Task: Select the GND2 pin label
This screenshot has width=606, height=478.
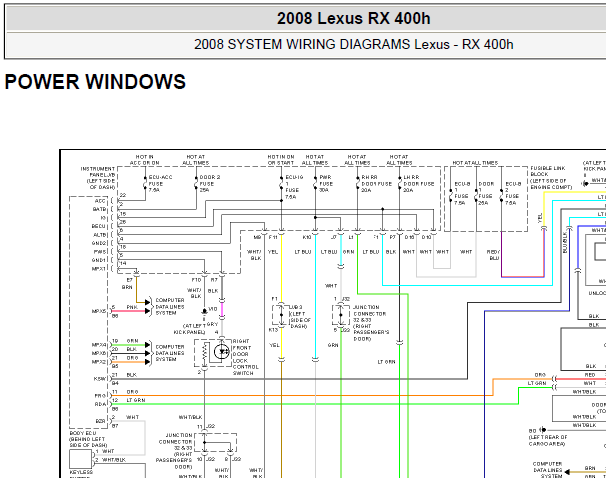Action: pos(99,243)
